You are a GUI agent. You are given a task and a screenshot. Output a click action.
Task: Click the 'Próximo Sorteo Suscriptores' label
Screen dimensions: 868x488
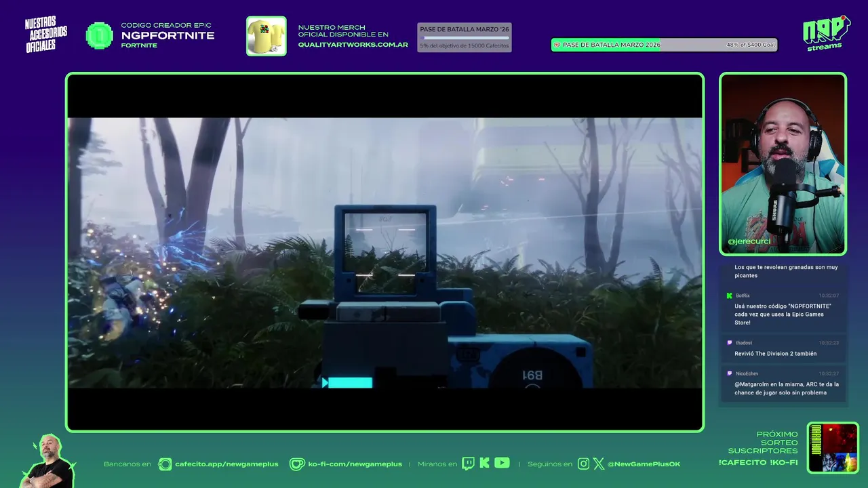(764, 443)
